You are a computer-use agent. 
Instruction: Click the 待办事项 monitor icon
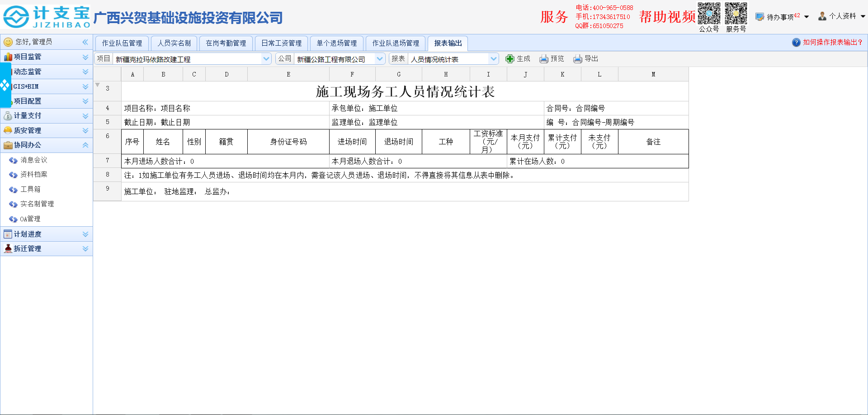pos(760,17)
